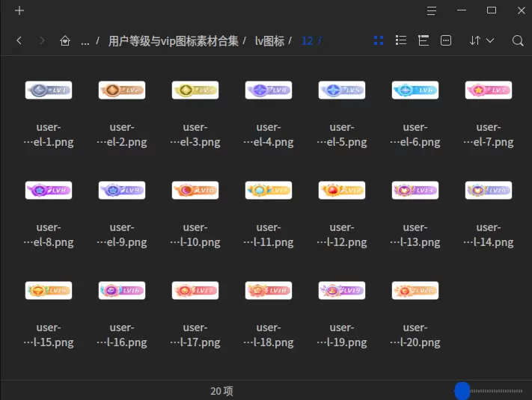Click file name user-…el-5.png
The height and width of the screenshot is (400, 532).
click(342, 135)
